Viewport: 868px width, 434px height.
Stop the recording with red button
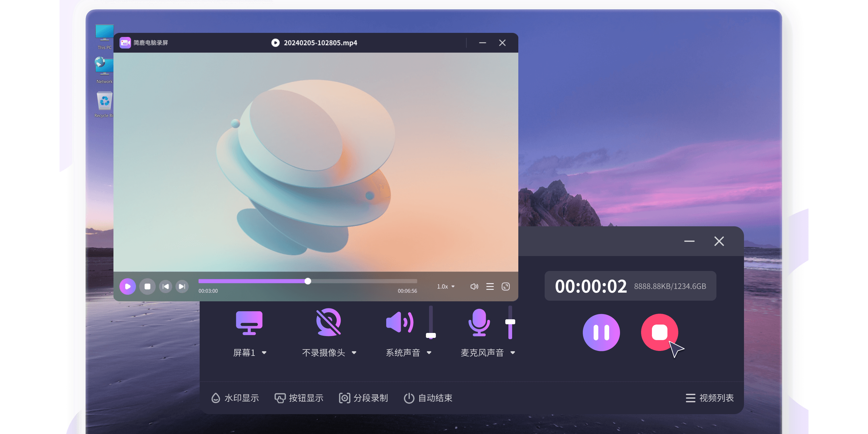click(x=659, y=332)
